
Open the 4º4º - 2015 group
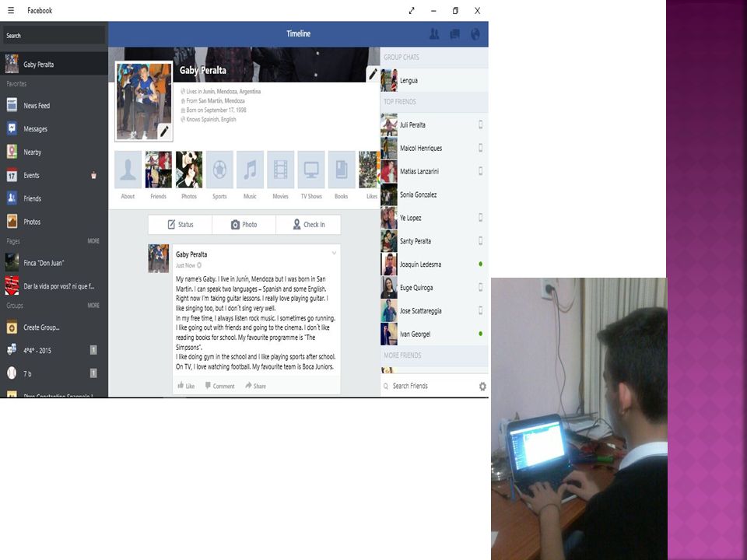(x=54, y=351)
